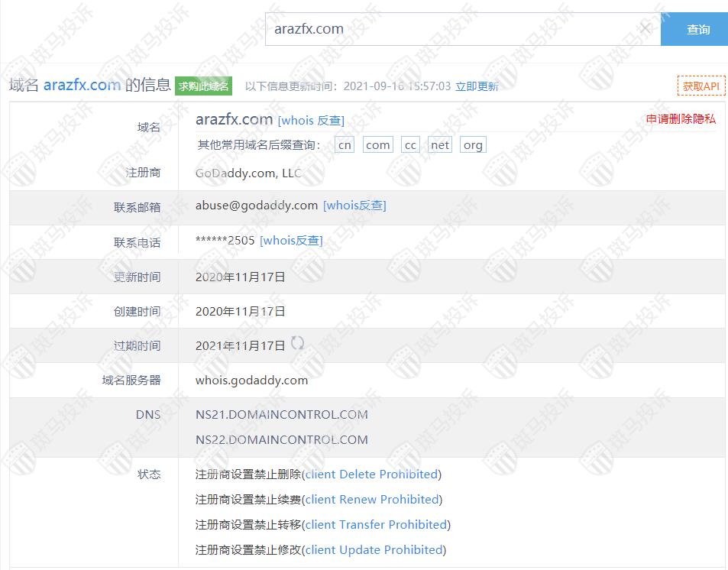The height and width of the screenshot is (570, 728).
Task: Click the 立即更新 update link
Action: [x=477, y=86]
